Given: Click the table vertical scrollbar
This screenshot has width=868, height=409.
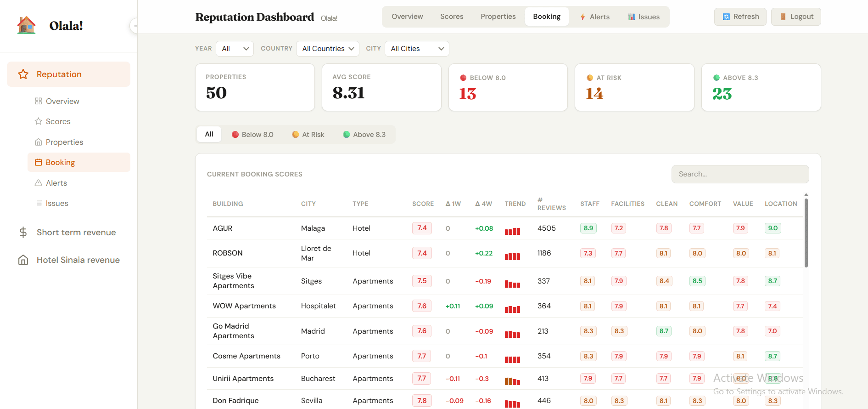Looking at the screenshot, I should point(806,232).
